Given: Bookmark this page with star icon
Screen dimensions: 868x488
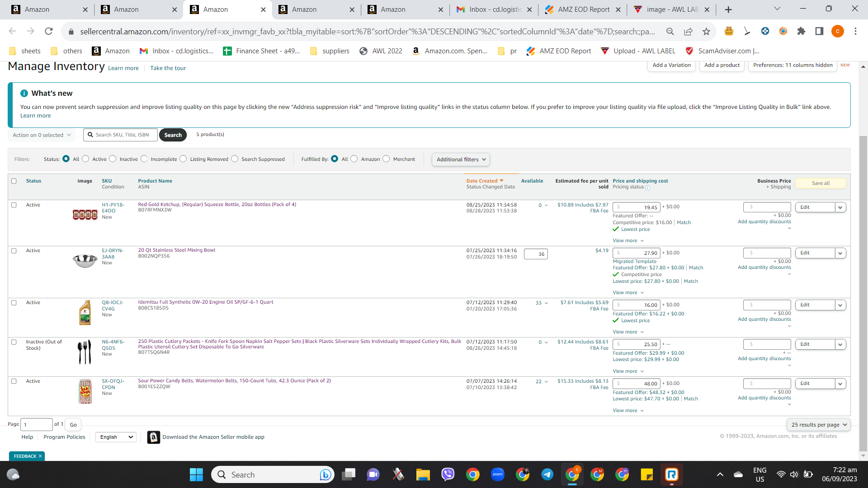Looking at the screenshot, I should coord(706,31).
